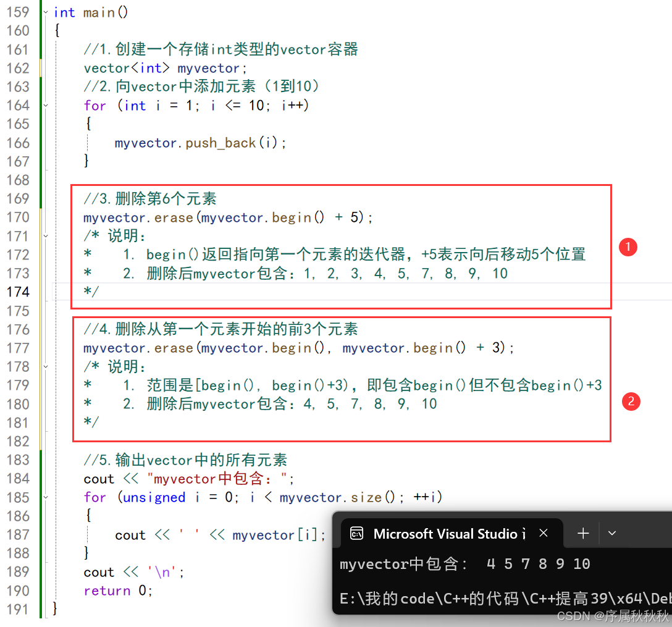672x627 pixels.
Task: Click comment line about range [begin(), begin()+3)
Action: 343,385
